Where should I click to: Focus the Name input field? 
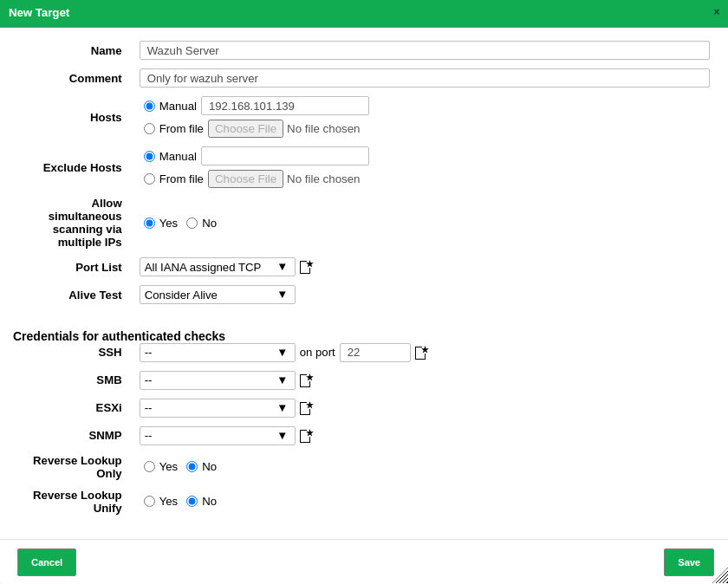(425, 50)
